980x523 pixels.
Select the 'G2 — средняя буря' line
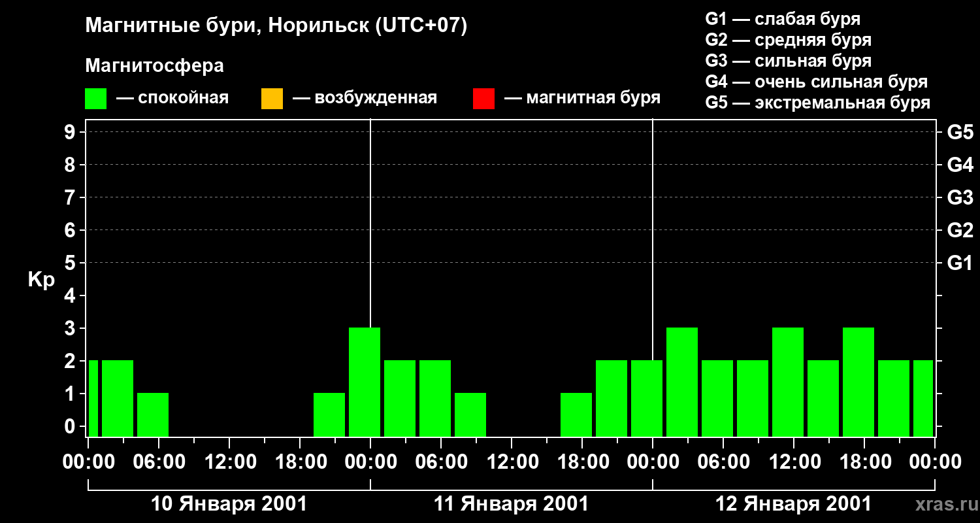pyautogui.click(x=788, y=40)
